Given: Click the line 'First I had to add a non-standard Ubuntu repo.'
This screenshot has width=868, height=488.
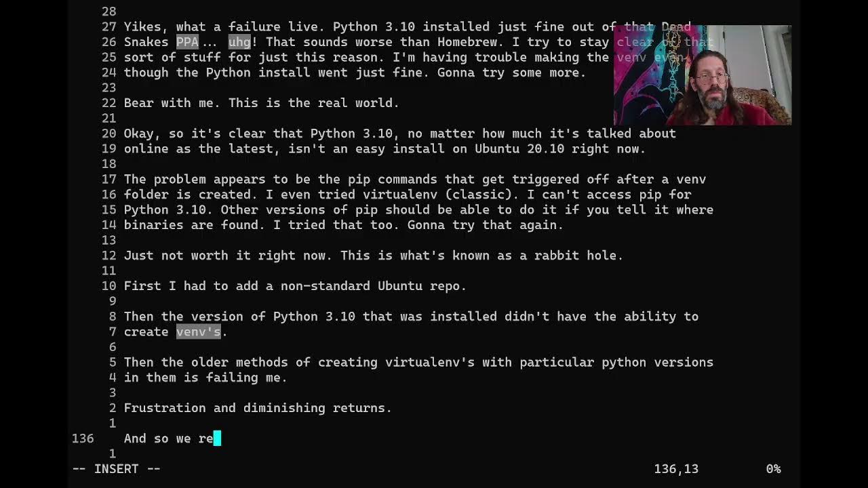Looking at the screenshot, I should pos(295,286).
